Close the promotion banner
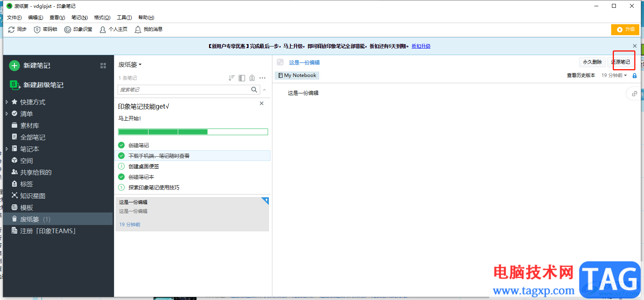The image size is (644, 300). point(635,46)
